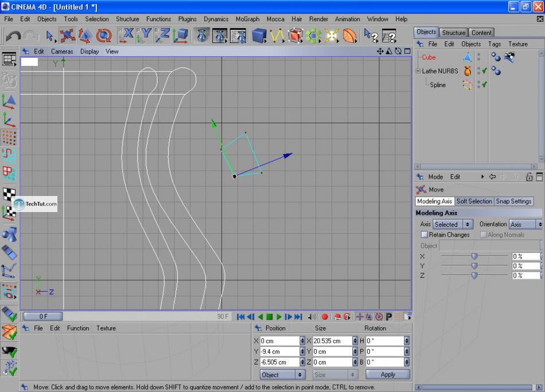Click the Position Y input field
Image resolution: width=545 pixels, height=392 pixels.
pyautogui.click(x=280, y=352)
